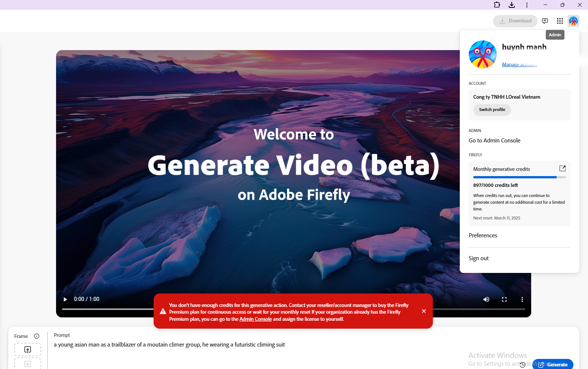This screenshot has width=588, height=369.
Task: Click the Frame info icon
Action: 37,336
